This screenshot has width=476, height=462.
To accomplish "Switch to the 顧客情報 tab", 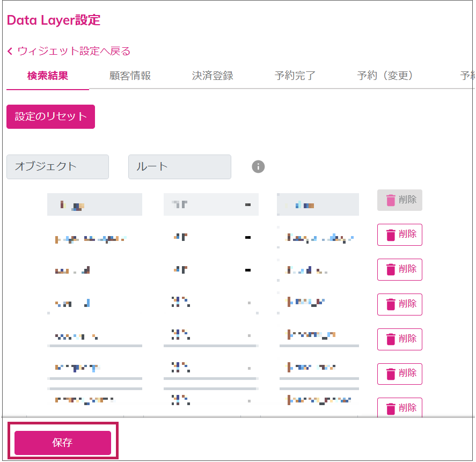I will click(130, 76).
